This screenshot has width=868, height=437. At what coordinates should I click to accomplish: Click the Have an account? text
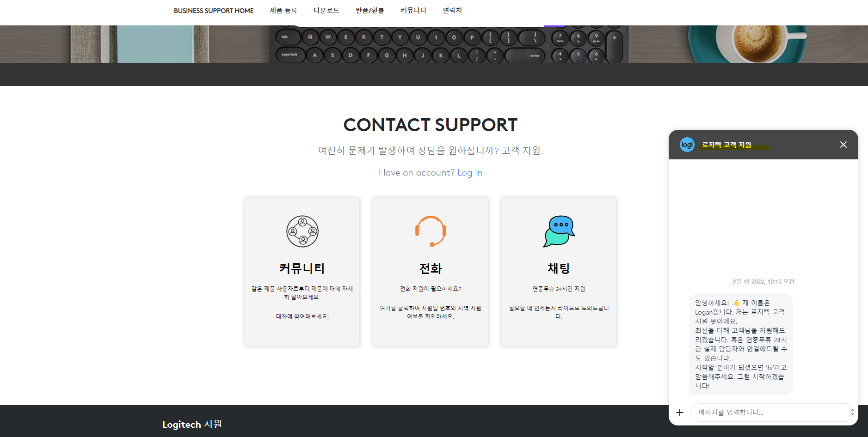coord(417,173)
